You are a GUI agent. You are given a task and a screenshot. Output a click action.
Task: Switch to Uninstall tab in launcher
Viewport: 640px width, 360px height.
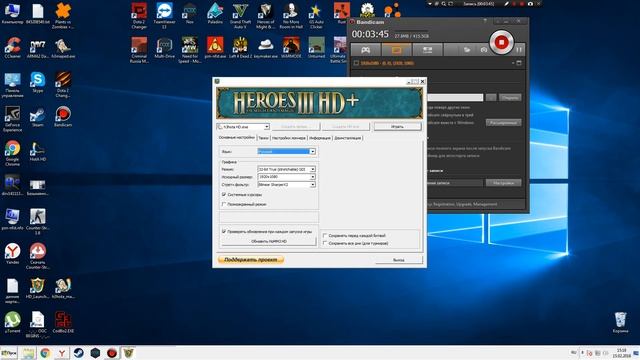pos(347,138)
